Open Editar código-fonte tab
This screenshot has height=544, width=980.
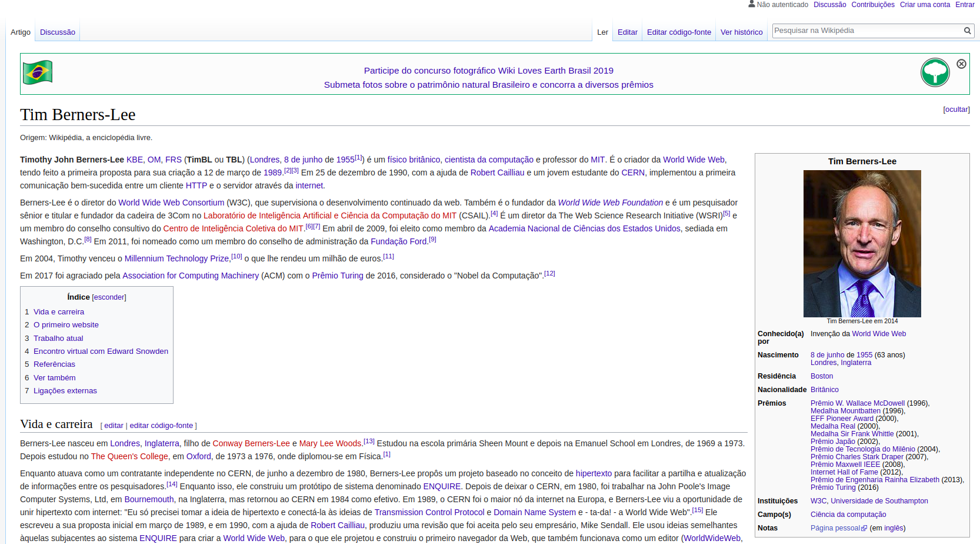point(679,32)
